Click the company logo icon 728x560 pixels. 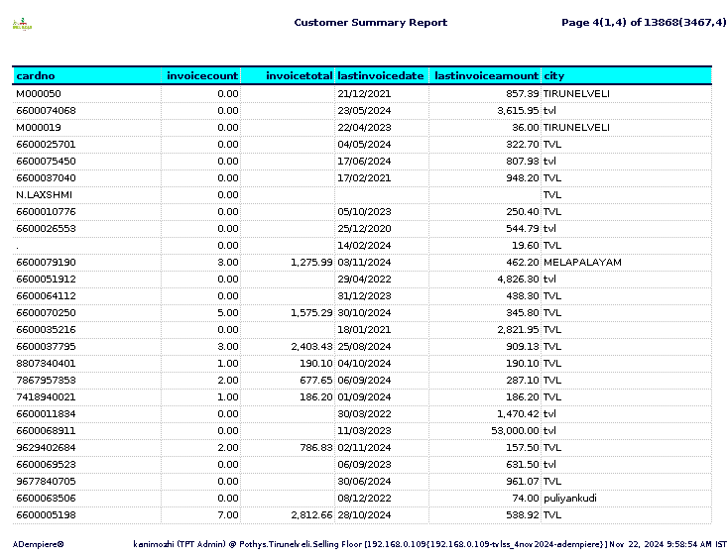[x=22, y=24]
